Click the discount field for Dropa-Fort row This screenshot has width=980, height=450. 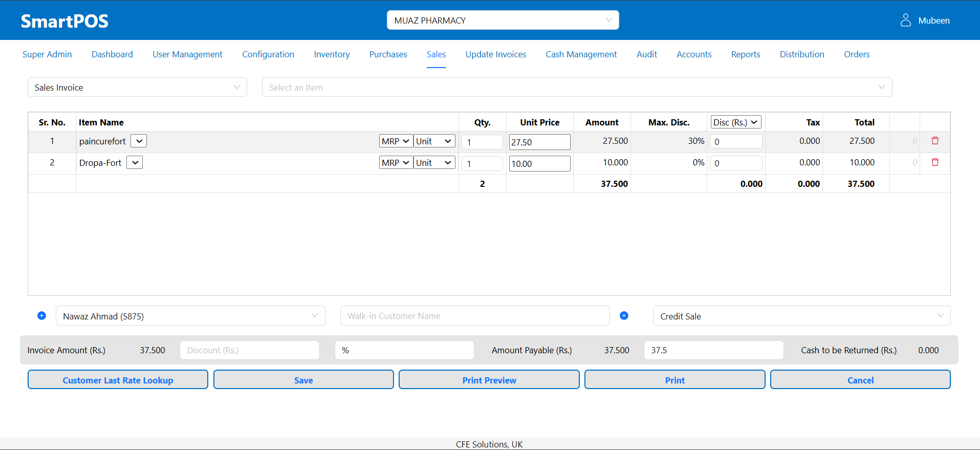[x=736, y=163]
